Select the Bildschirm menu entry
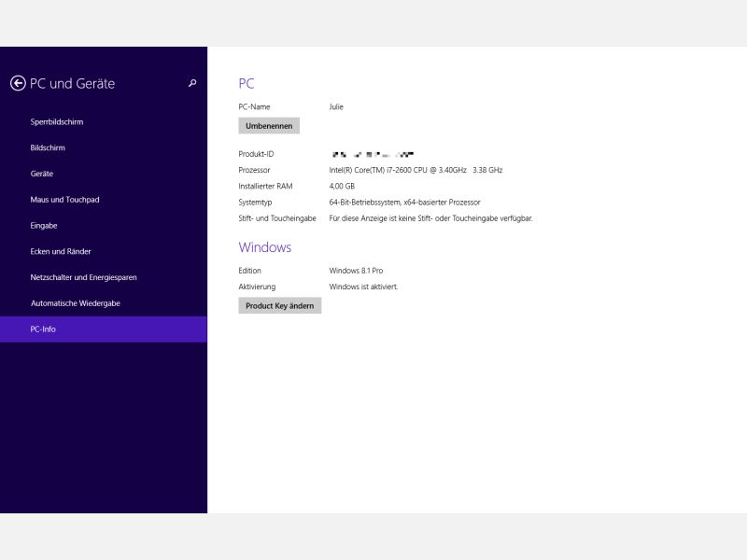 point(48,147)
